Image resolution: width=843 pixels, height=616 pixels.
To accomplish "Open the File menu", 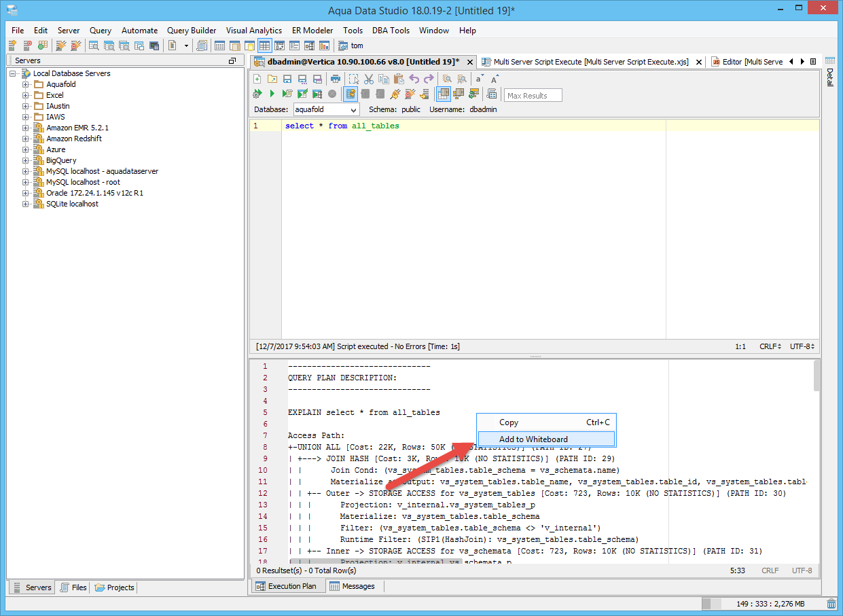I will (x=18, y=31).
